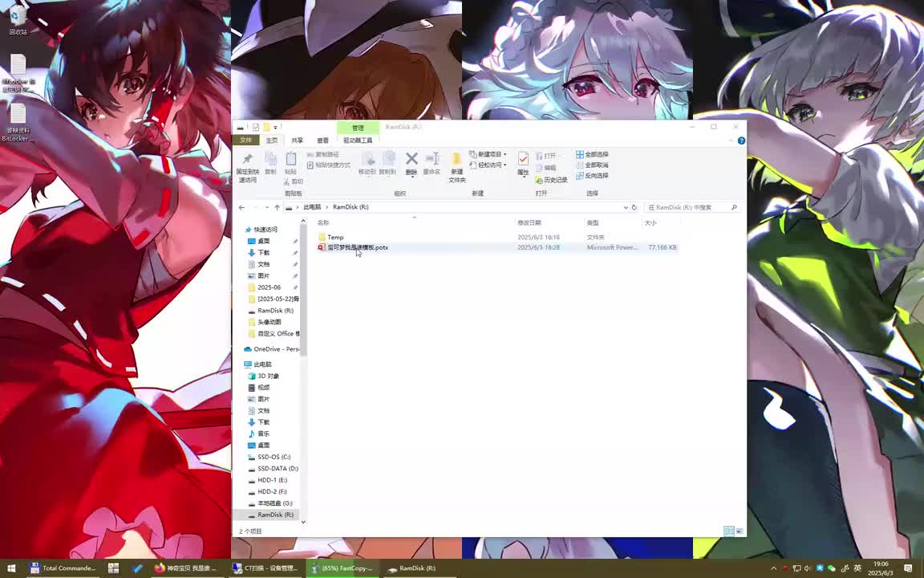
Task: Go back with the left arrow button
Action: point(241,208)
